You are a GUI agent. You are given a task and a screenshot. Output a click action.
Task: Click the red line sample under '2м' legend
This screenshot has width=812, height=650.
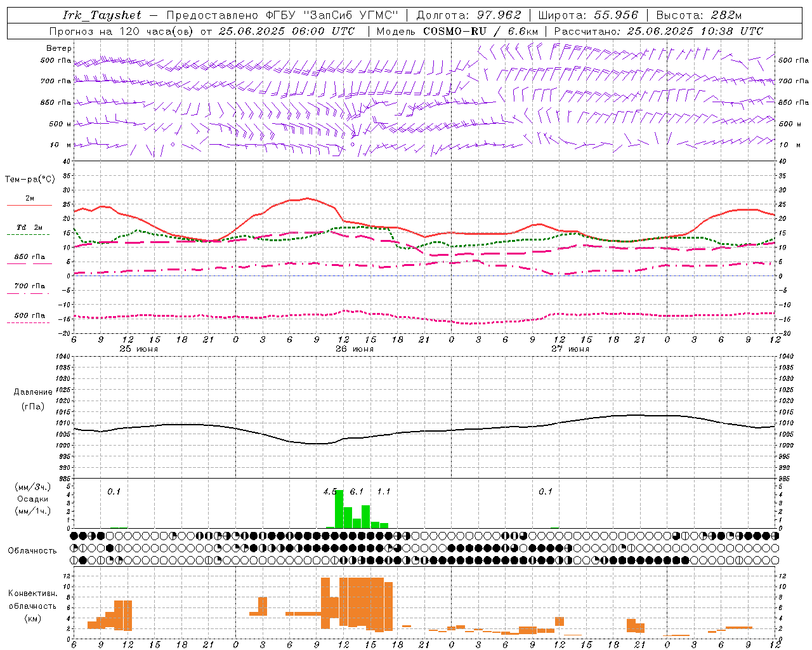click(x=29, y=206)
